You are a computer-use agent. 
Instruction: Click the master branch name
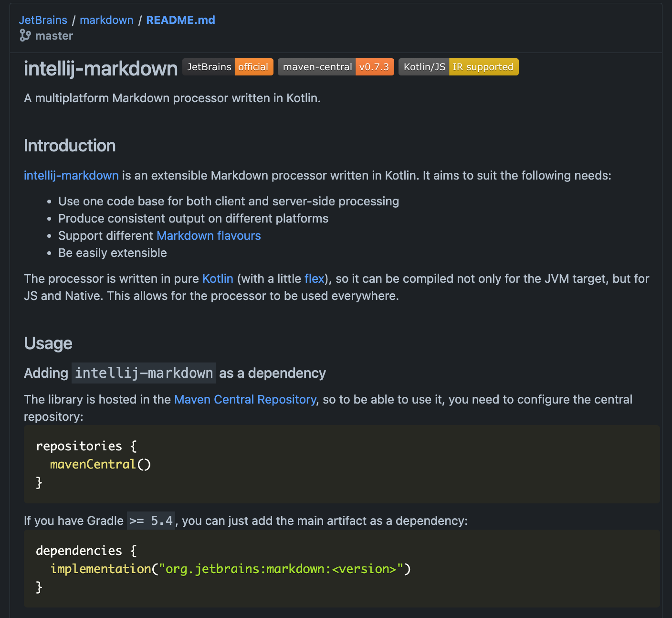click(54, 36)
